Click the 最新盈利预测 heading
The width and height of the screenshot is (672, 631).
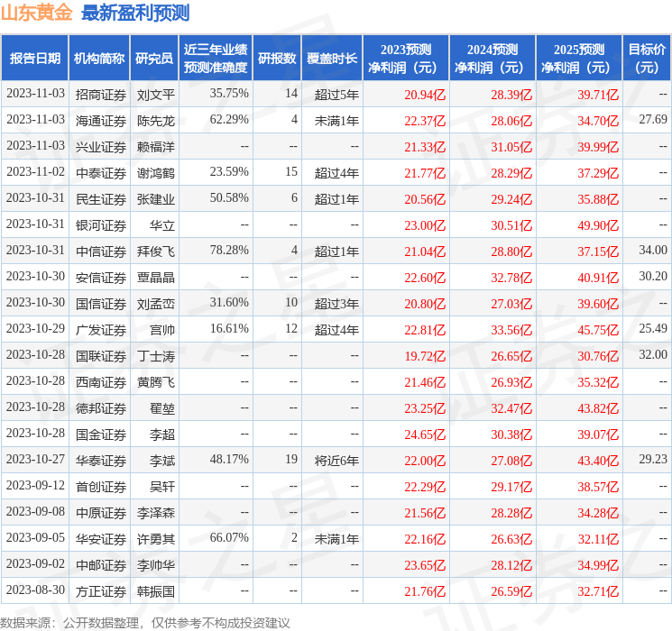pyautogui.click(x=135, y=13)
